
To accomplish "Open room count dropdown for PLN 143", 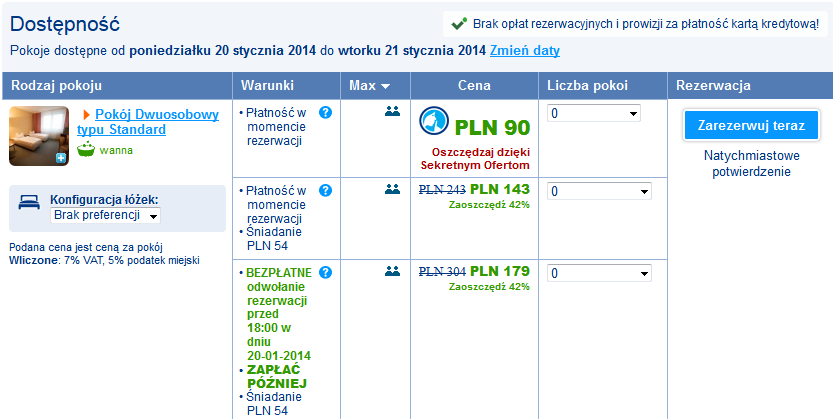I will [599, 191].
